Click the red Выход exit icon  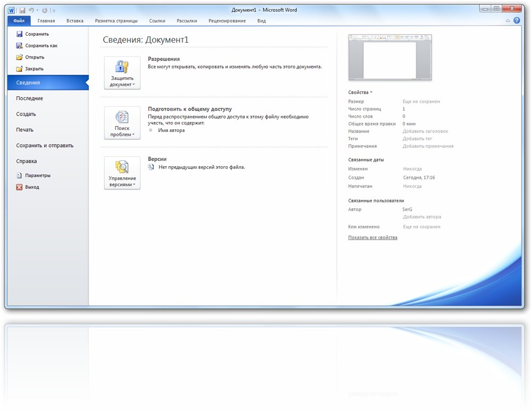point(19,187)
